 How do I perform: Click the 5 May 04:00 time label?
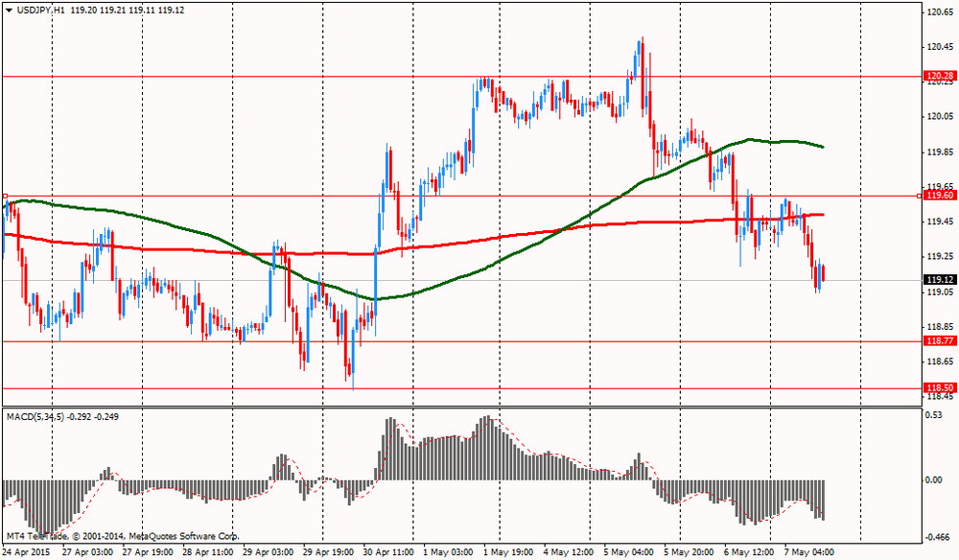[628, 552]
